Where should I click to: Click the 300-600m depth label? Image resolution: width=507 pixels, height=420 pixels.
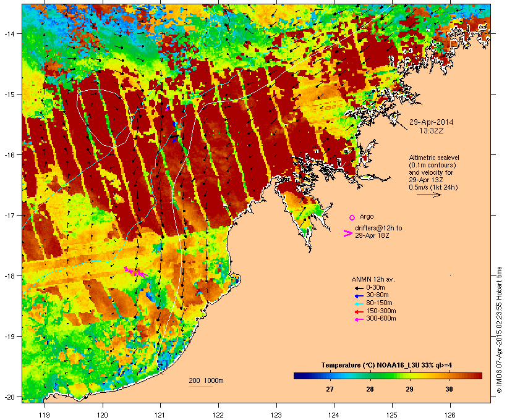click(x=381, y=319)
